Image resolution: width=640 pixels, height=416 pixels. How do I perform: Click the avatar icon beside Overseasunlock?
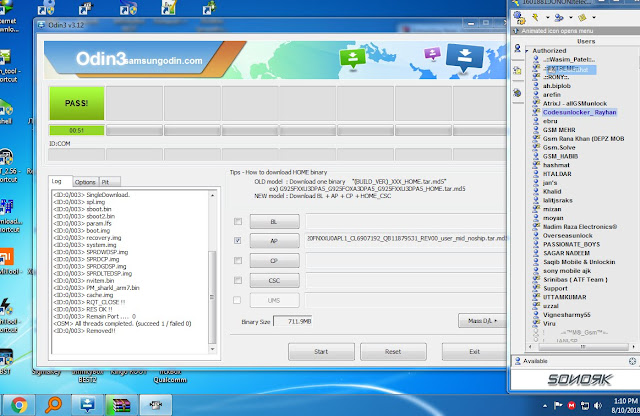coord(536,236)
